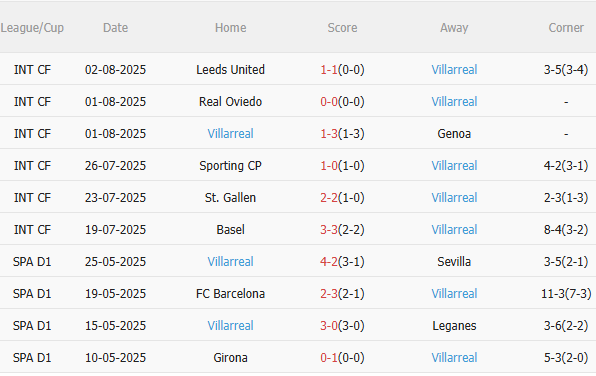Open home team Villarreal versus Genoa
The image size is (596, 376).
click(230, 133)
